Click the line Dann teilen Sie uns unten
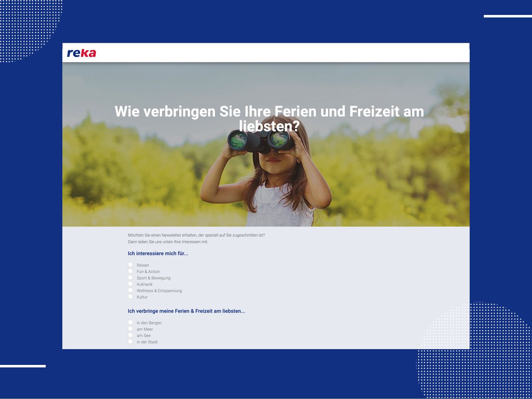 pyautogui.click(x=168, y=242)
